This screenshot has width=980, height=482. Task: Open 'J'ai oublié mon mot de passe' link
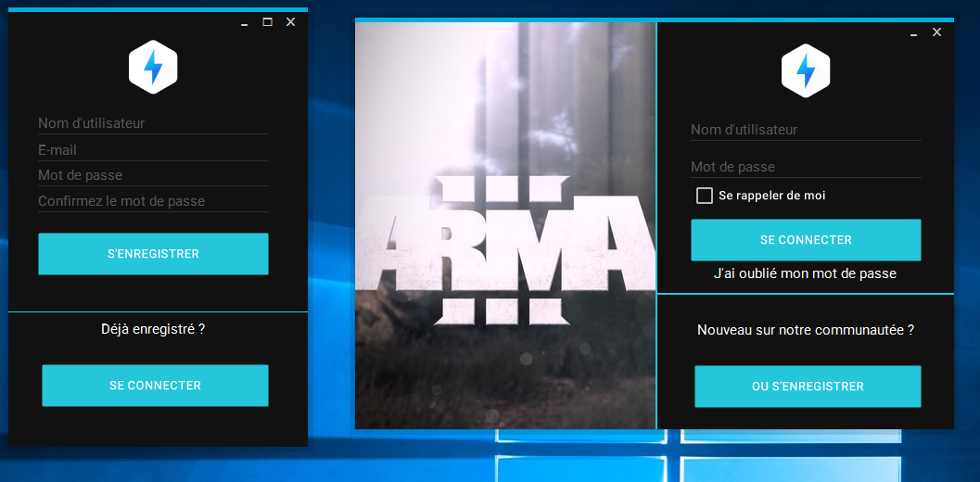tap(805, 273)
